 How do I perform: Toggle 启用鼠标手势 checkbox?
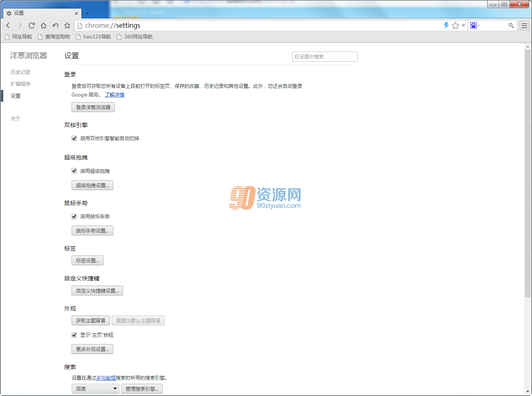click(x=74, y=217)
